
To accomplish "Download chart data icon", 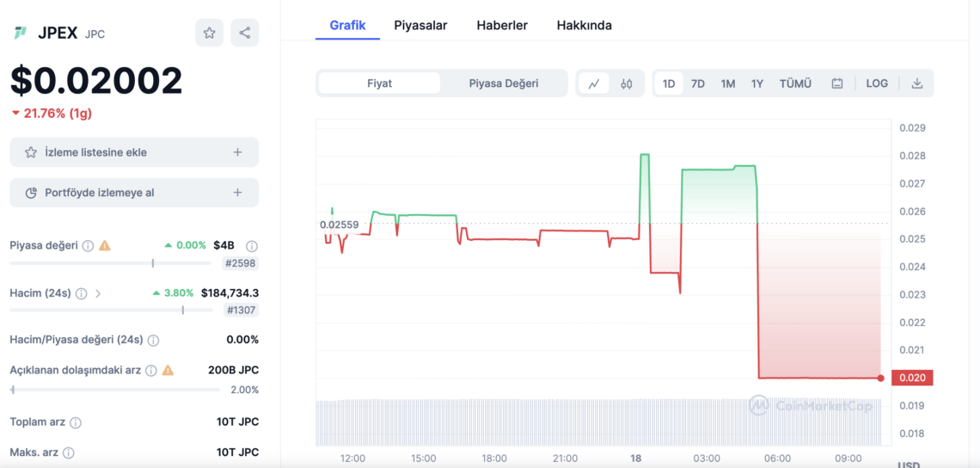I will point(917,83).
